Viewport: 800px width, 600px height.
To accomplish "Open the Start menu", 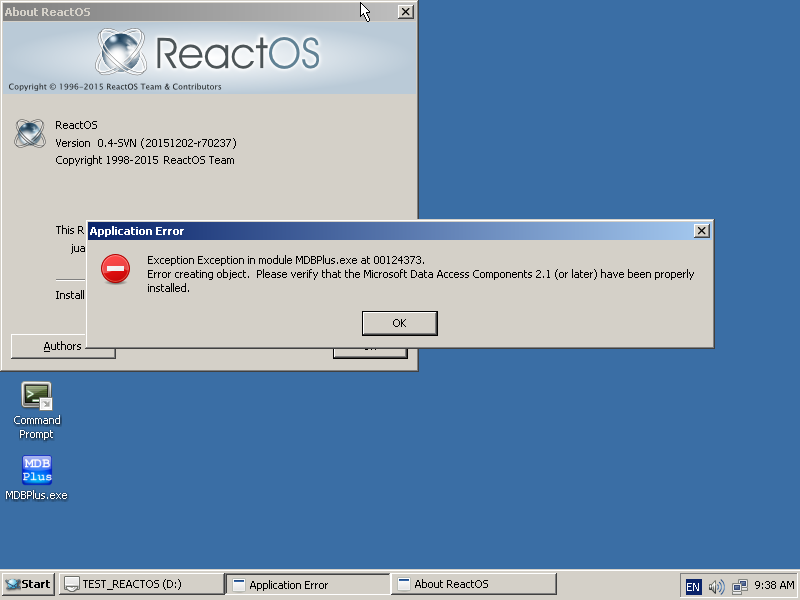I will 29,584.
